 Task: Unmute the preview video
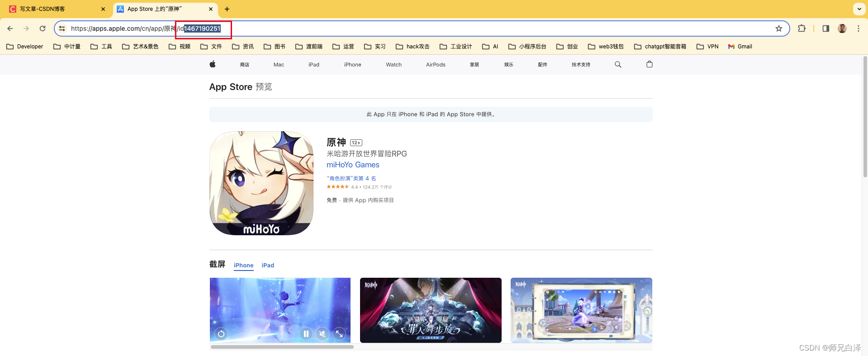(x=323, y=334)
